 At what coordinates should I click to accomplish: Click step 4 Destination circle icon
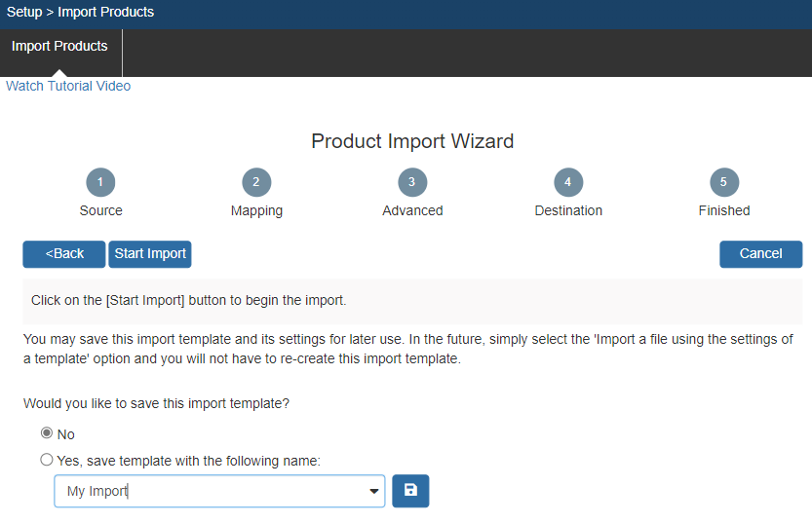(568, 182)
